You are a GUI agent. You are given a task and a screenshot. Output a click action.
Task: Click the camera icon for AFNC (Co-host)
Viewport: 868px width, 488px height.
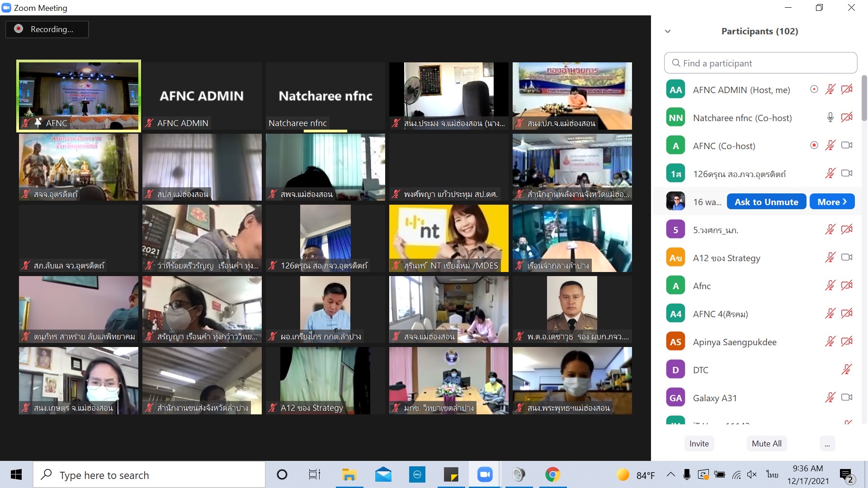846,145
